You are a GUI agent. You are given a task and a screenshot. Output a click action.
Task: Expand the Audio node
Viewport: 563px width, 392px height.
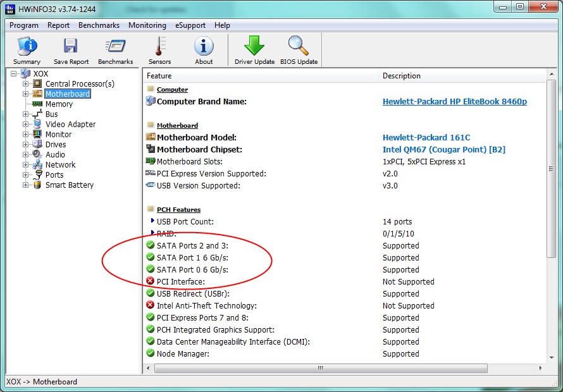tap(25, 154)
